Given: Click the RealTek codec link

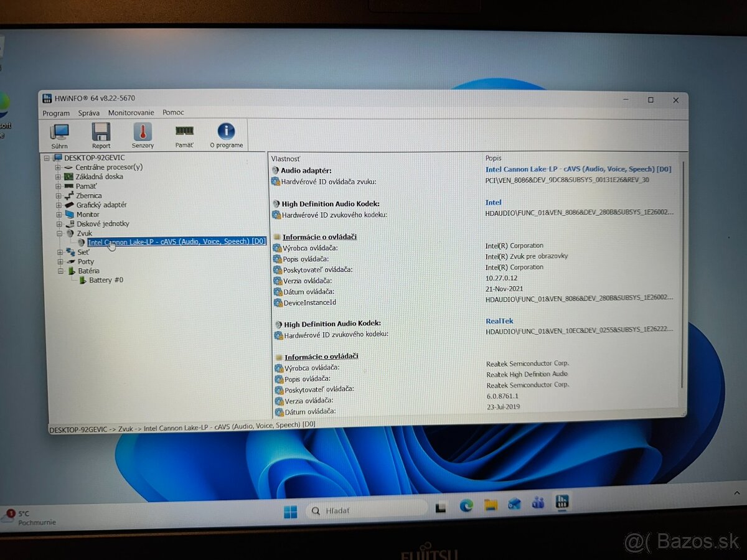Looking at the screenshot, I should click(499, 320).
